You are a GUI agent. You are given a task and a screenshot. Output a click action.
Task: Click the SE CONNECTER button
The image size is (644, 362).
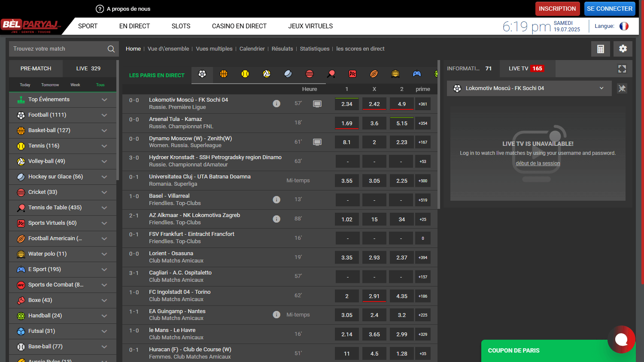click(x=610, y=9)
